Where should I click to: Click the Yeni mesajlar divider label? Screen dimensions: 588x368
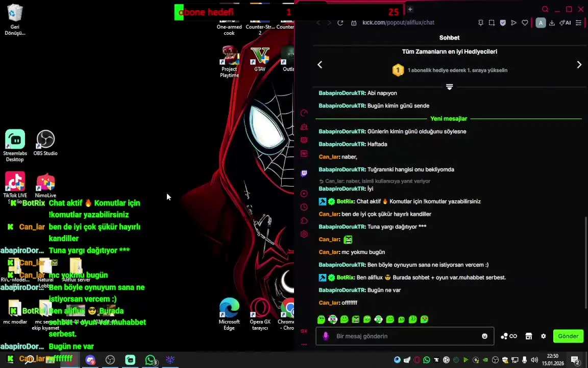pos(449,119)
